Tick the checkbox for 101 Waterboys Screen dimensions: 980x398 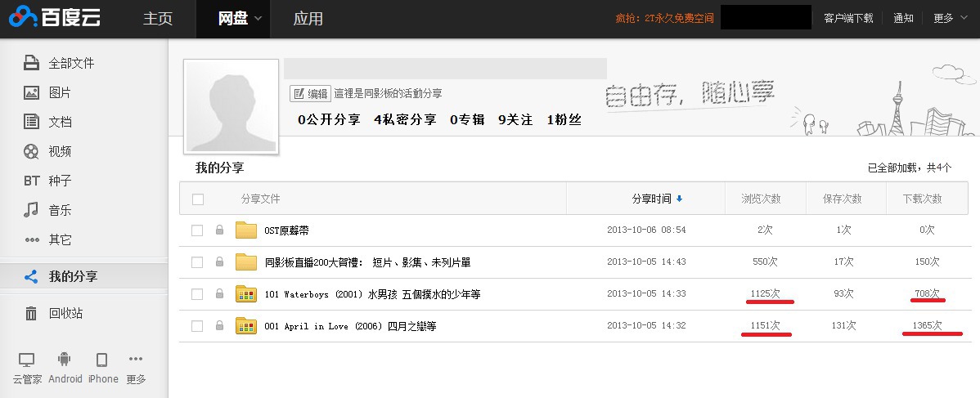(197, 293)
